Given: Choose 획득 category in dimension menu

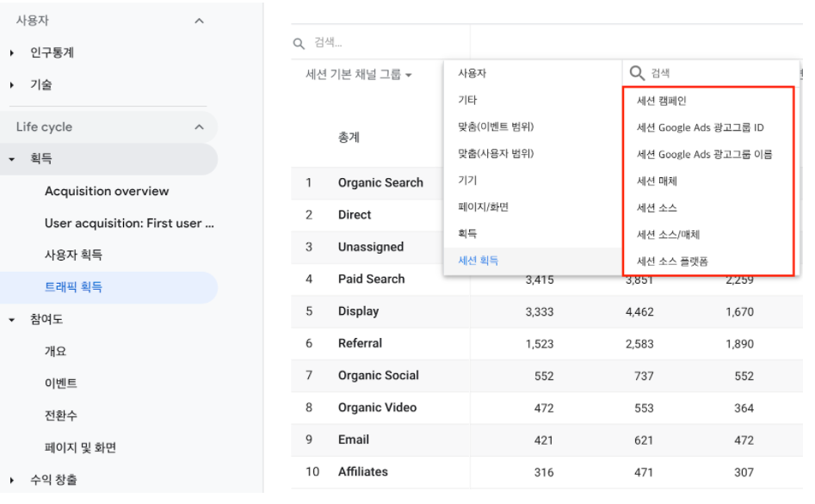Looking at the screenshot, I should click(533, 234).
